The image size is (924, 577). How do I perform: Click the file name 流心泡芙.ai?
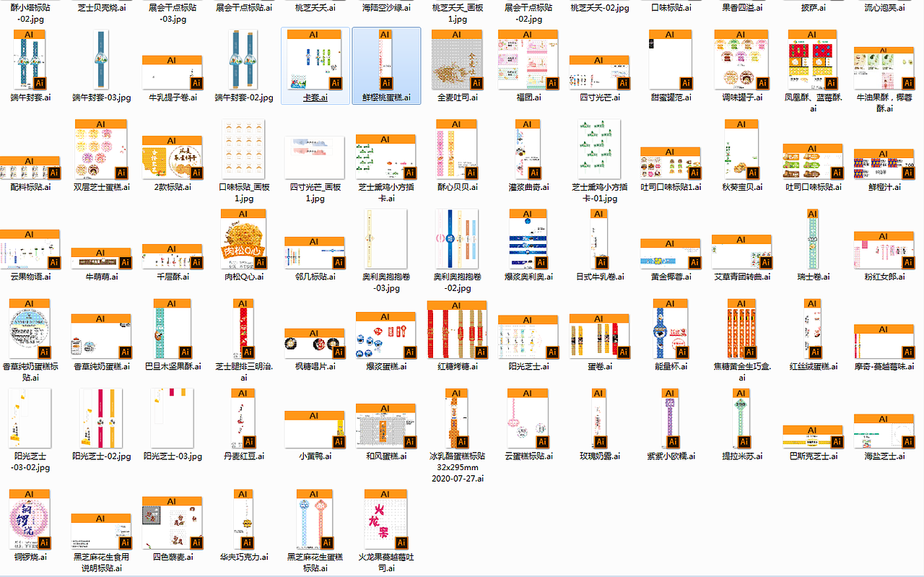[x=884, y=7]
